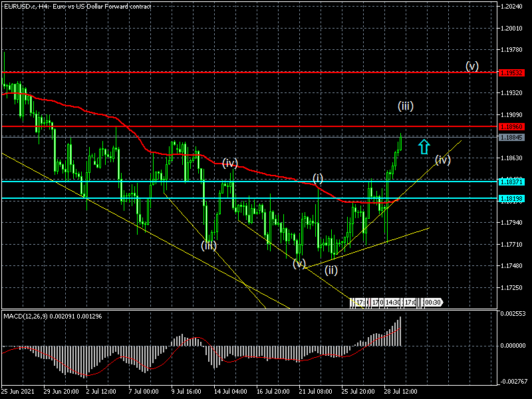Select the cyan 1.18198 price level tag

pos(512,198)
